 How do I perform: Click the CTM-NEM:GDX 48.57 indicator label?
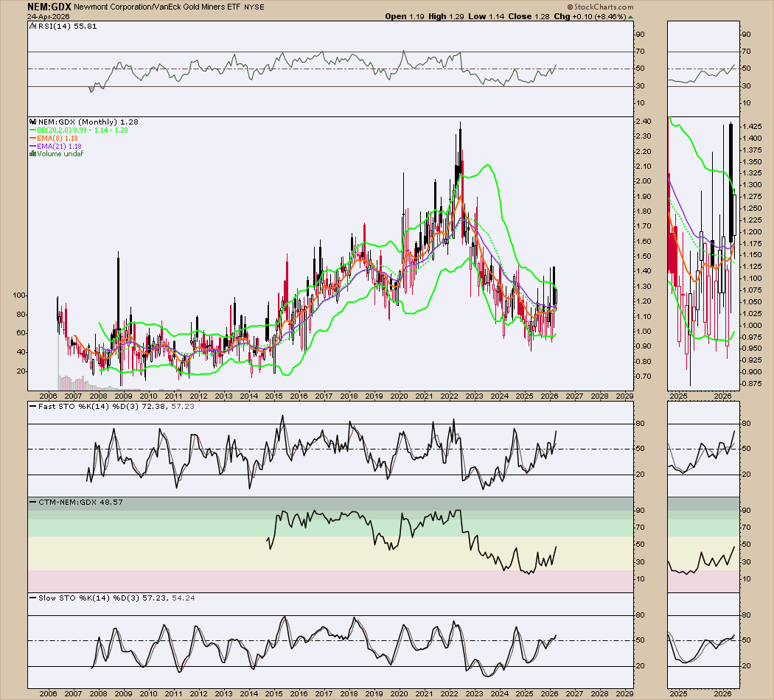[x=80, y=503]
